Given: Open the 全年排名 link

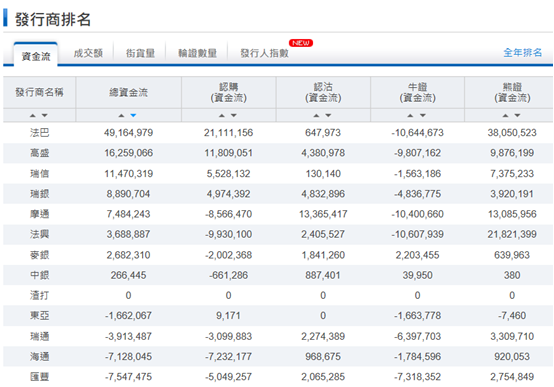Looking at the screenshot, I should click(x=523, y=53).
